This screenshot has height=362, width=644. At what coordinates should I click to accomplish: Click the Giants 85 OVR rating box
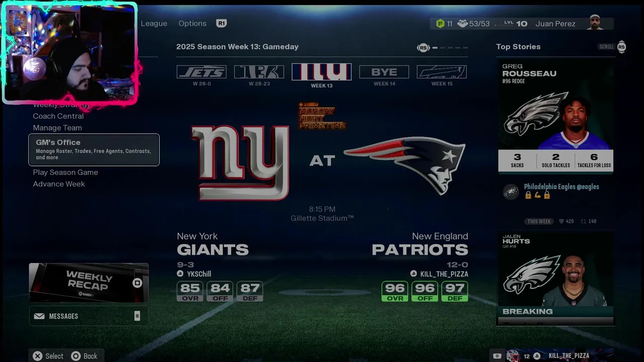point(190,291)
